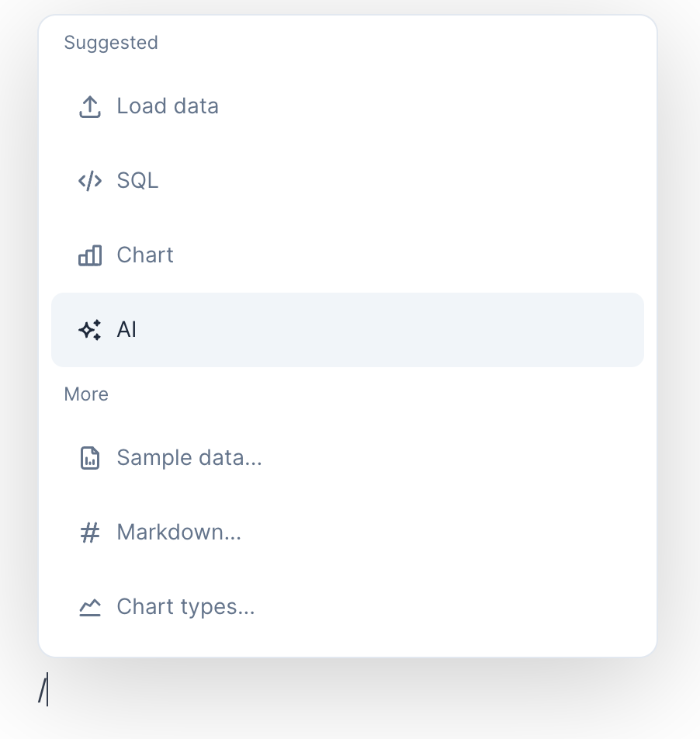Click the hash icon beside Markdown
This screenshot has height=739, width=700.
[90, 533]
